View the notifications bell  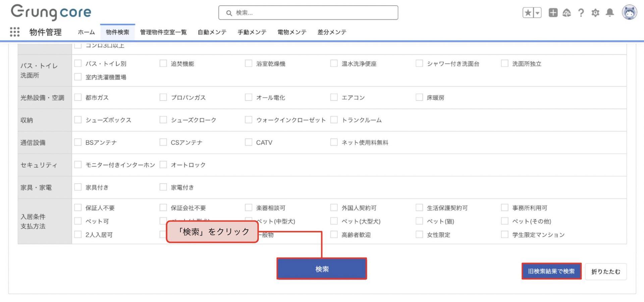(610, 13)
